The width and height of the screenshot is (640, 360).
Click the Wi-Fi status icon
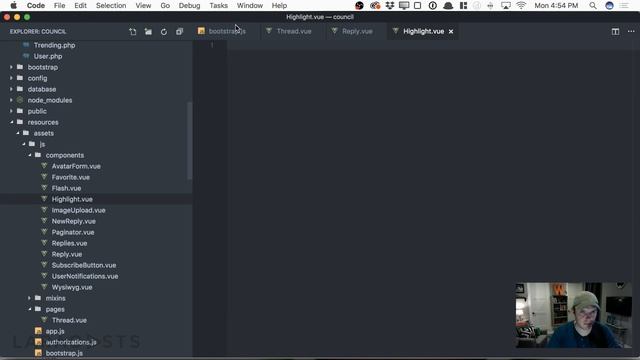(521, 6)
